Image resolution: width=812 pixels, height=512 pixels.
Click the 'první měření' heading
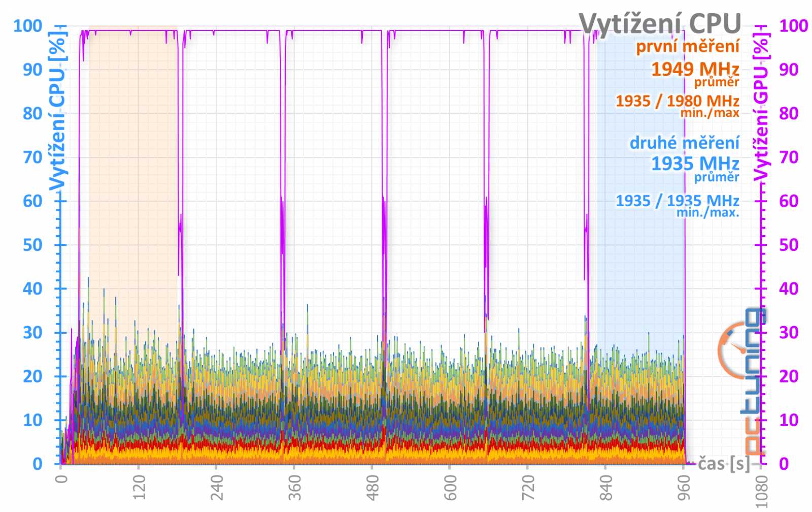[688, 46]
